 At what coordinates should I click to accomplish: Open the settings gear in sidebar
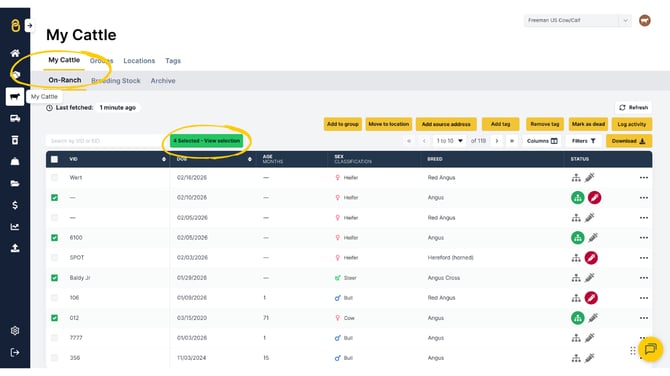(x=15, y=331)
